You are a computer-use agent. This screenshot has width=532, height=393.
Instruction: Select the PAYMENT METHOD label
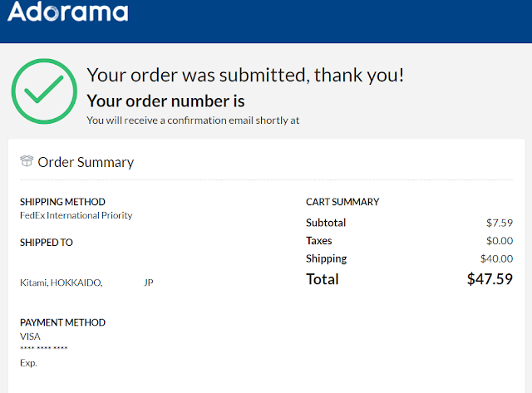coord(62,322)
